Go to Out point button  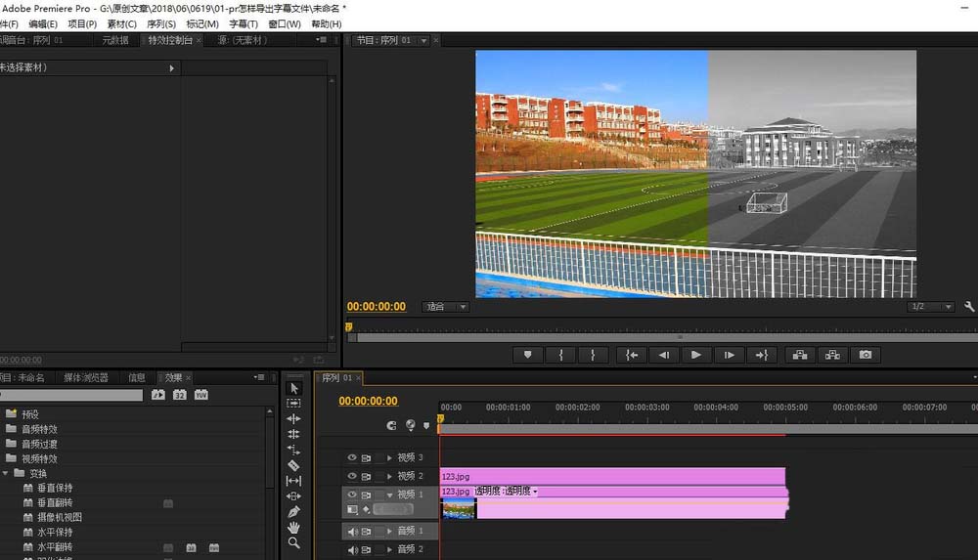point(762,355)
